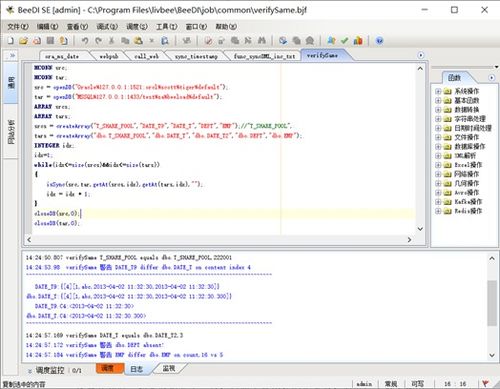Click the 几何操作 tree item
500x389 pixels.
click(466, 183)
